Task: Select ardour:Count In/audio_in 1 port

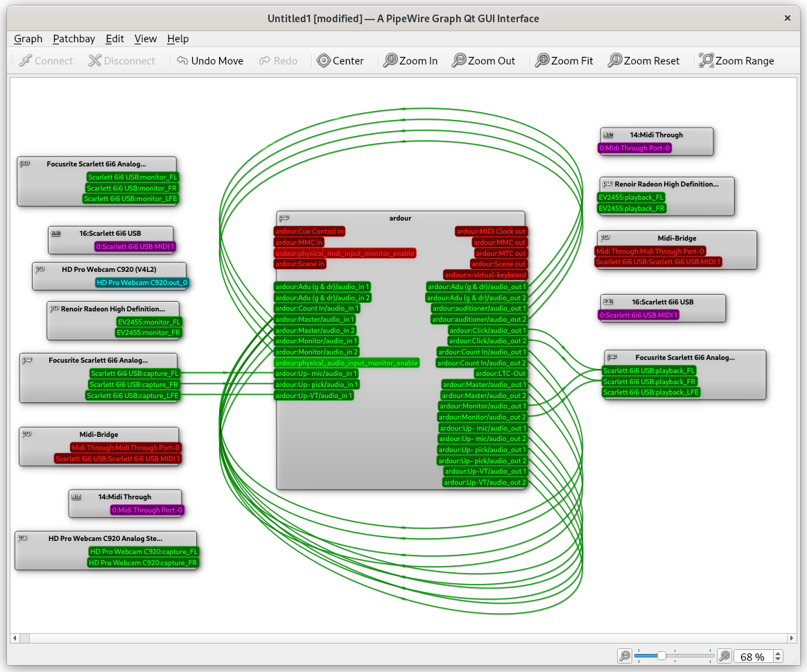Action: coord(317,309)
